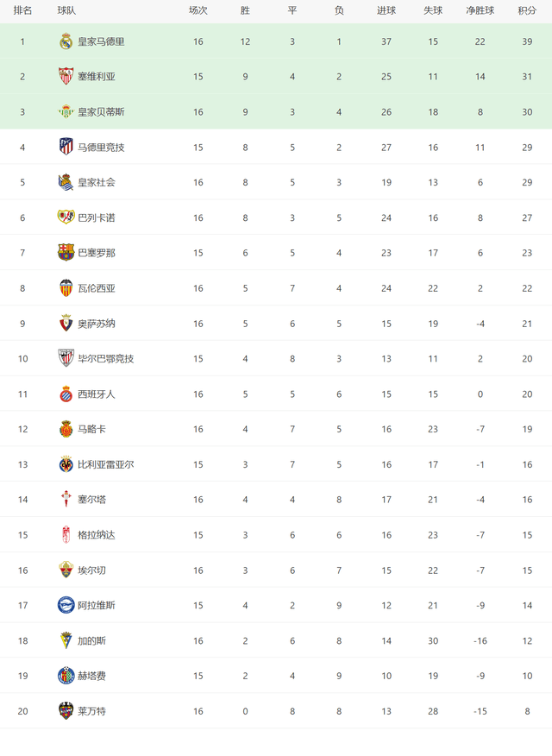Viewport: 552px width, 756px height.
Task: Open team link 马略卡
Action: (91, 429)
